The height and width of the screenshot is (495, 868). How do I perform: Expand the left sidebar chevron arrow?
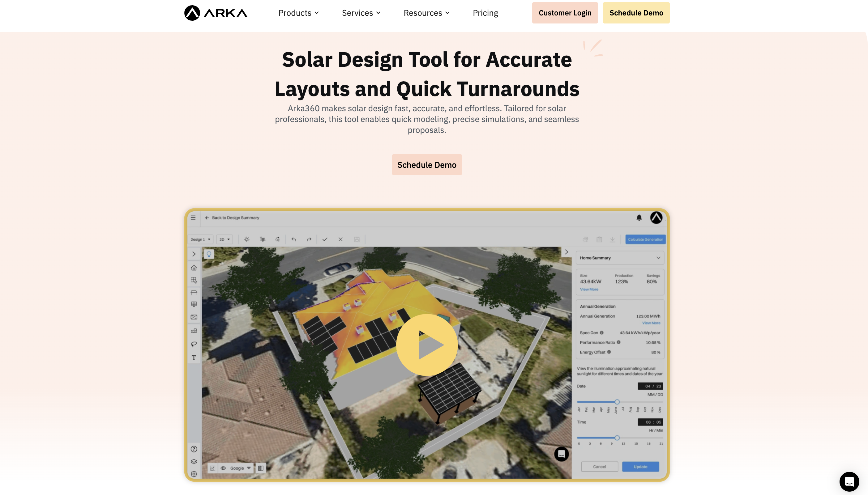[x=194, y=254]
